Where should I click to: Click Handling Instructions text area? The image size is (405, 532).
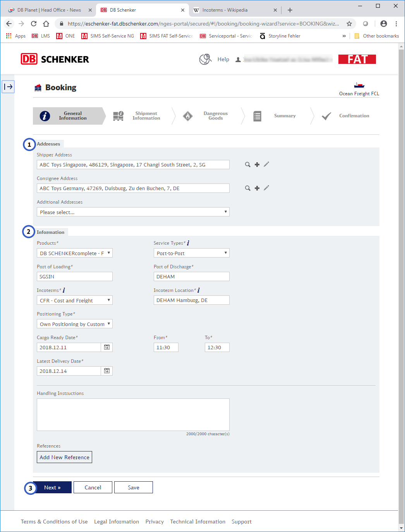(x=133, y=415)
